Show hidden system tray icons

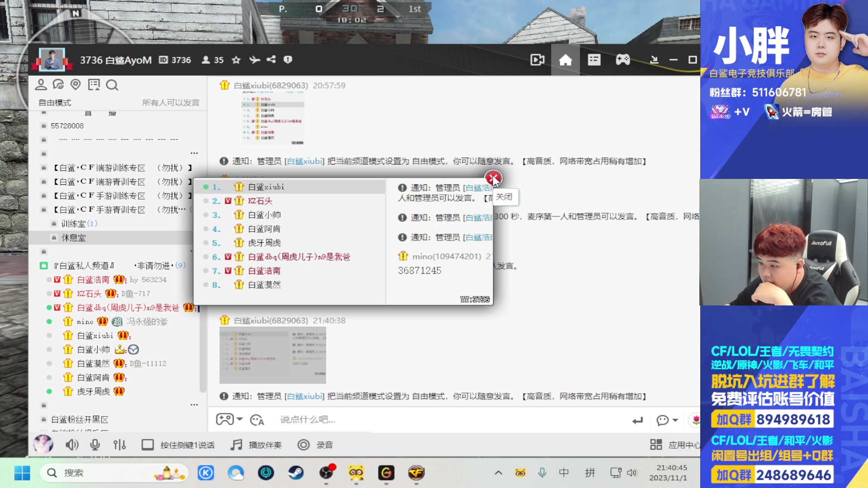coord(498,473)
